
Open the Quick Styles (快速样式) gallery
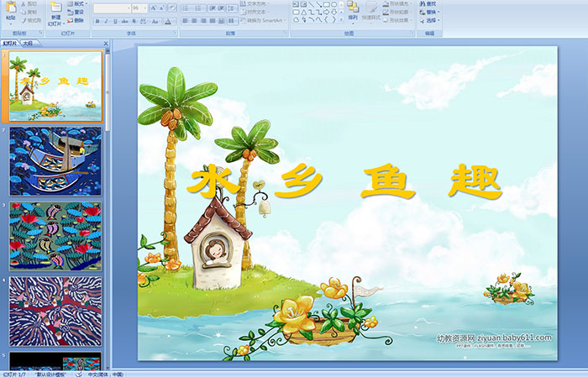[x=371, y=11]
